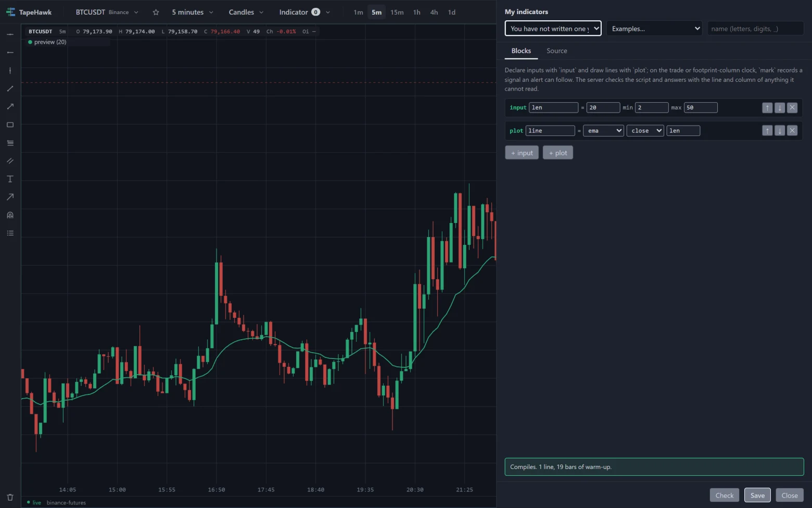Select the 1d timeframe
The width and height of the screenshot is (812, 508).
point(451,12)
